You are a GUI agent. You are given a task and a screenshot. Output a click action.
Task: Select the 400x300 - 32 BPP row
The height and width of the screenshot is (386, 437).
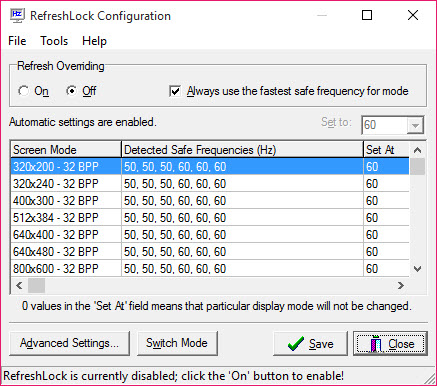[x=210, y=200]
